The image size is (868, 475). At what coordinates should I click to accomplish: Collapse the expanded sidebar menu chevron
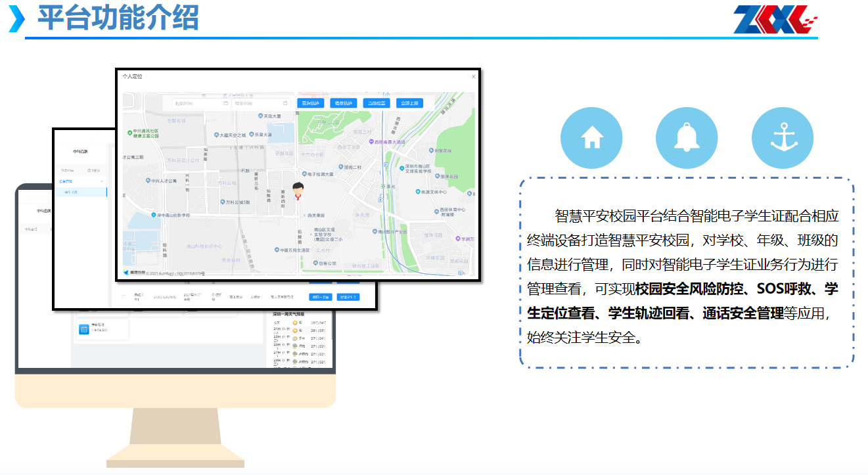coord(102,181)
